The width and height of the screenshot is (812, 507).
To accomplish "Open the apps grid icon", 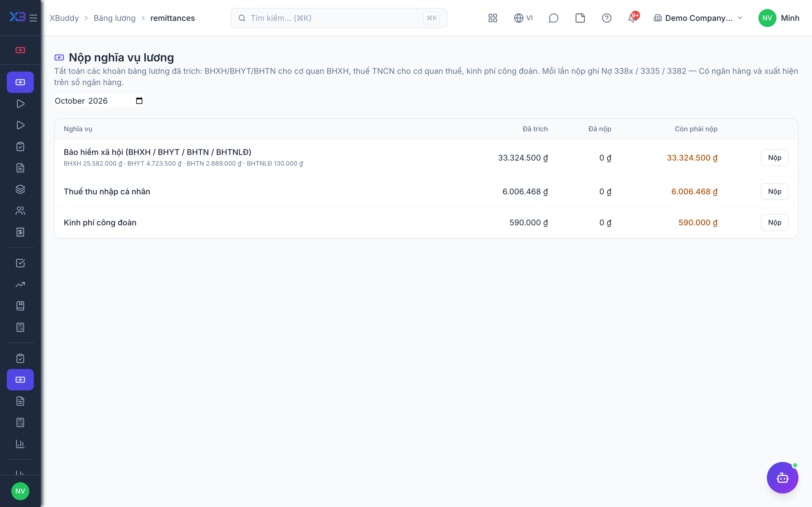I will point(493,18).
